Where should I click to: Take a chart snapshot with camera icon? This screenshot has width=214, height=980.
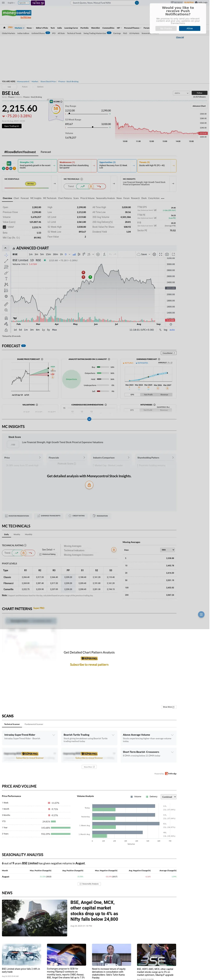coord(167,254)
